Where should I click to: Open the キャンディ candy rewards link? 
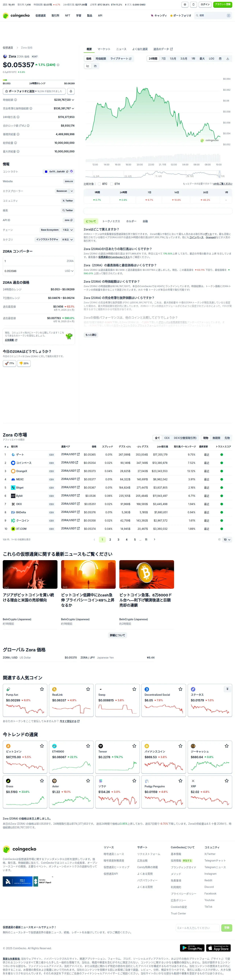[x=159, y=16]
